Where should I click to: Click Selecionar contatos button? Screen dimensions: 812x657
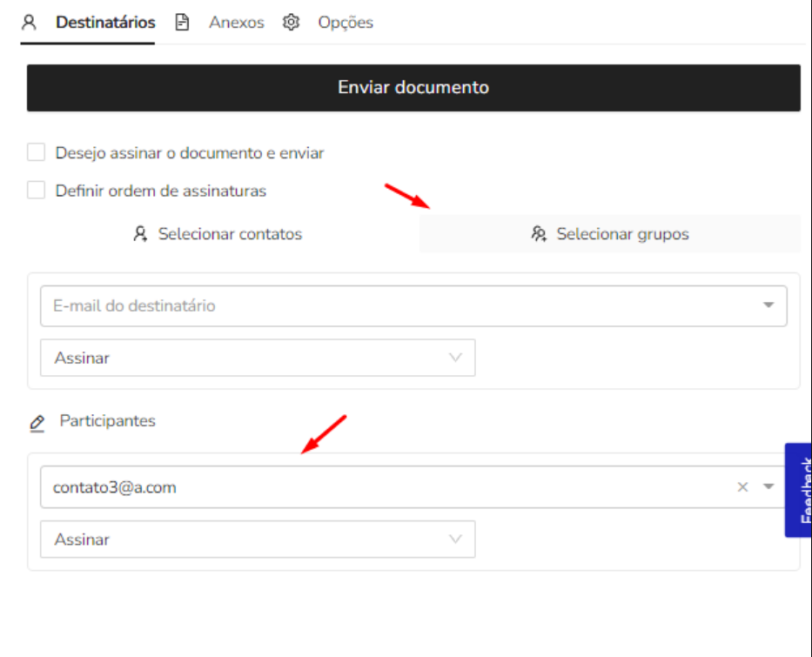(218, 234)
